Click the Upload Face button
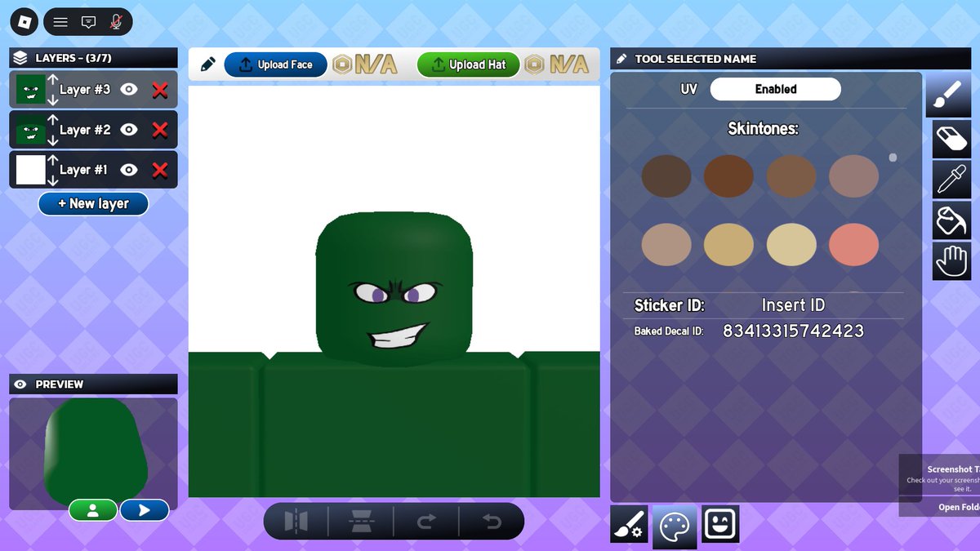 275,64
